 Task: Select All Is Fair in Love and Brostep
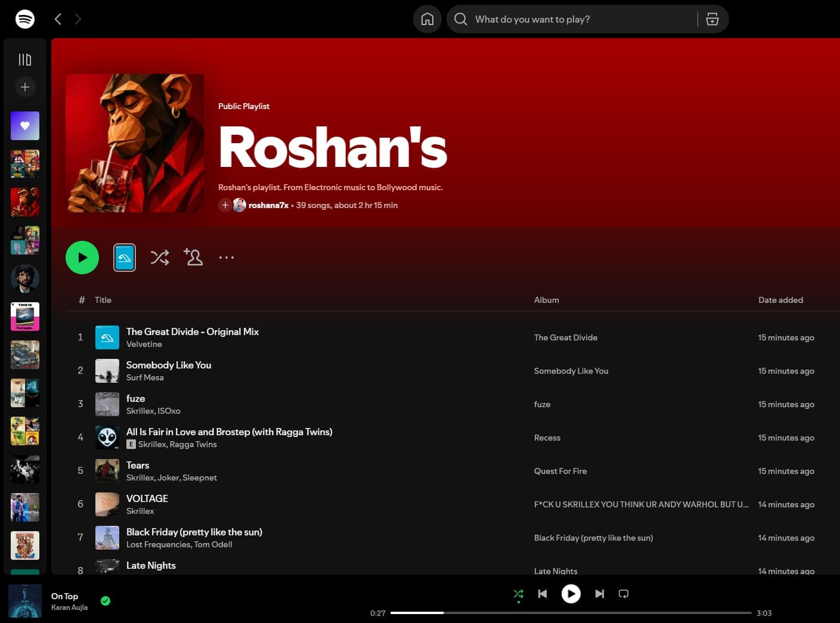tap(230, 432)
